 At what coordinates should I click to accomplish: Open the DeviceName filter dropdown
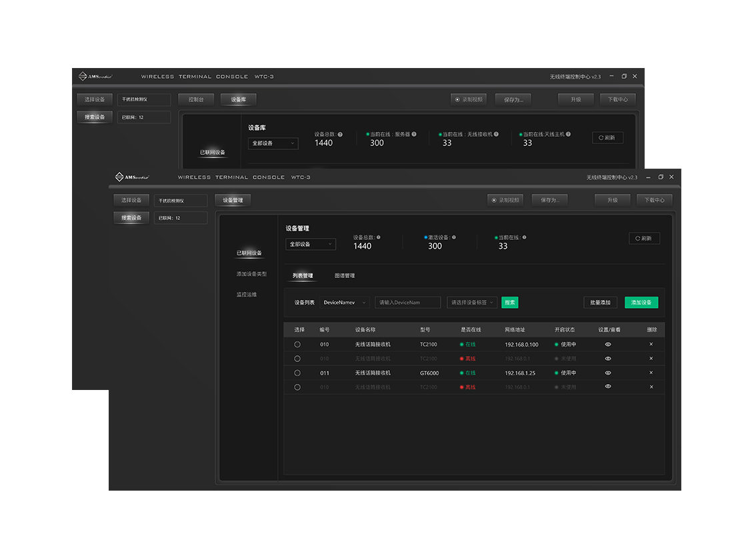pos(345,303)
